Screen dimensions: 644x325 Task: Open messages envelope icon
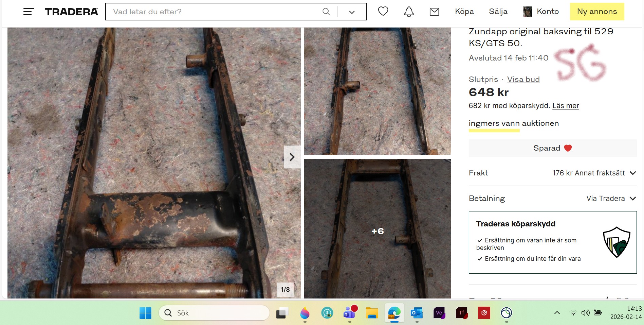pos(434,12)
